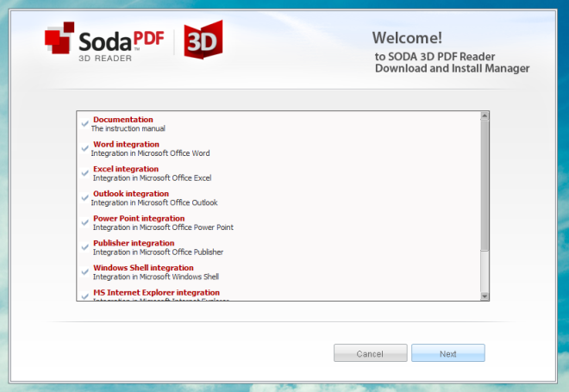The width and height of the screenshot is (569, 392).
Task: Click the scrollbar down arrow
Action: [x=485, y=296]
